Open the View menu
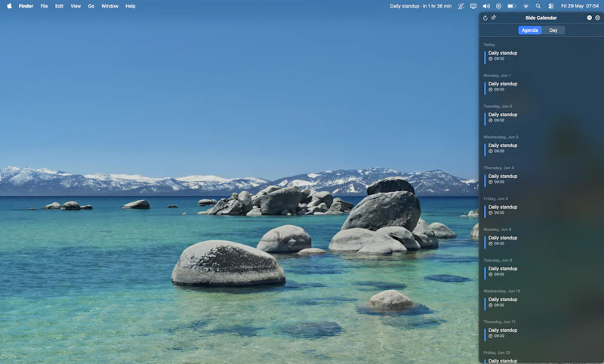 [75, 6]
